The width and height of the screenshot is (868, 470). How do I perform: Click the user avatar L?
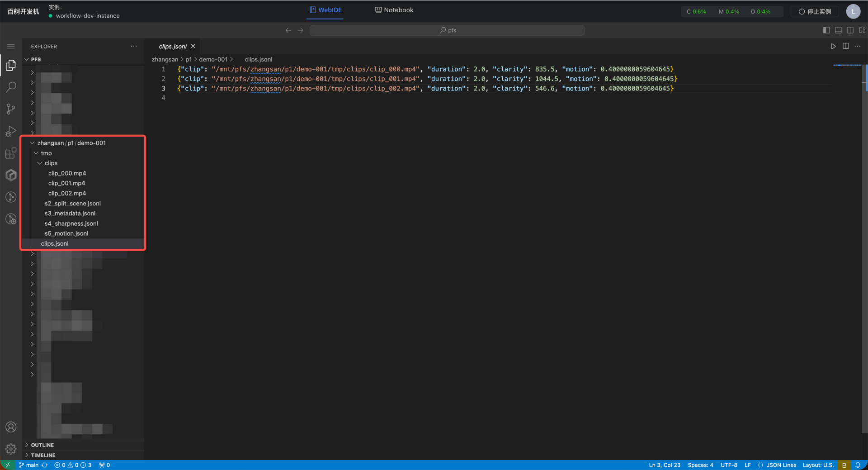853,11
